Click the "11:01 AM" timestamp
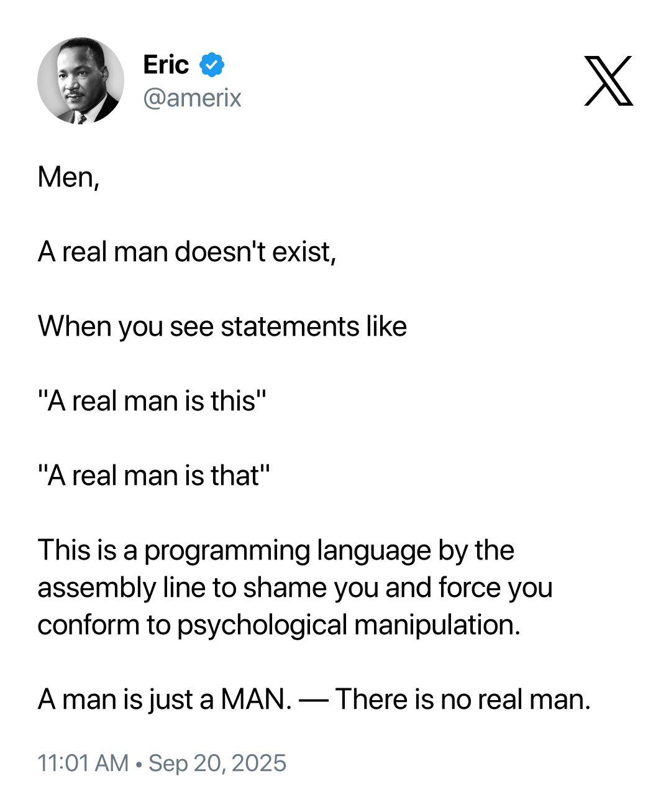The width and height of the screenshot is (671, 812). pyautogui.click(x=83, y=763)
